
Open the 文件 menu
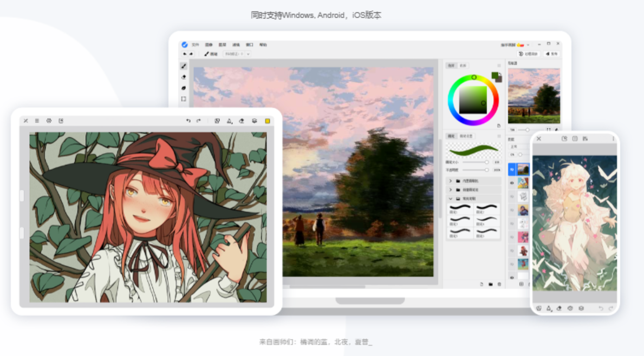[196, 45]
